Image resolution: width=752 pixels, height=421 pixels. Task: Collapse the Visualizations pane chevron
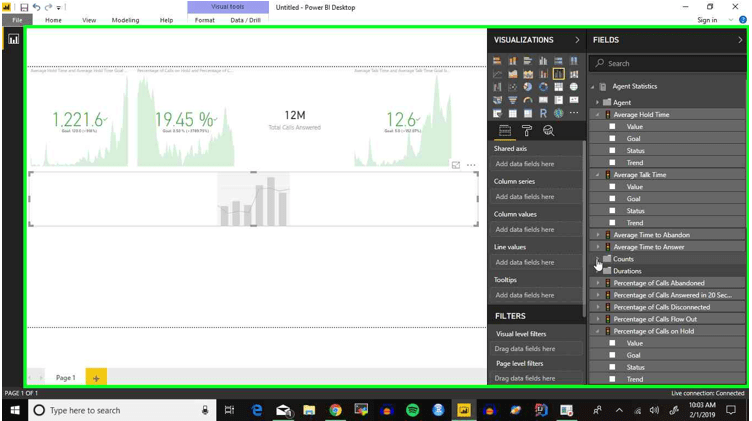point(577,40)
